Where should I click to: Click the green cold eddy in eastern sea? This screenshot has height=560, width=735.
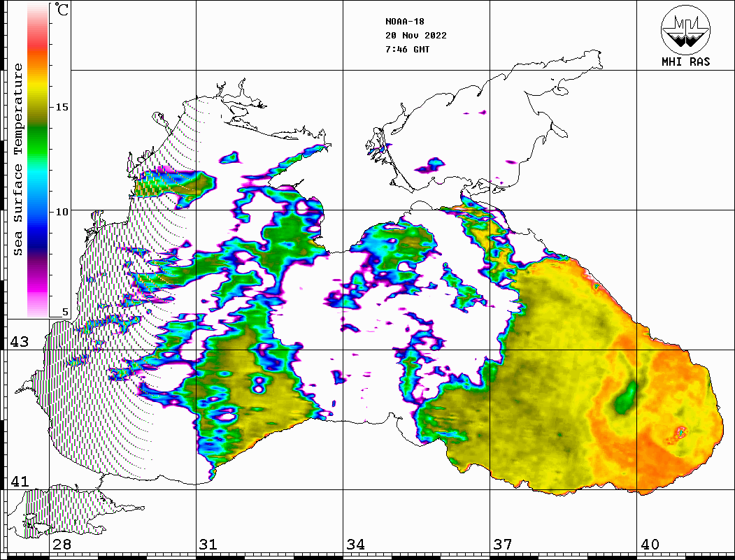pyautogui.click(x=626, y=398)
